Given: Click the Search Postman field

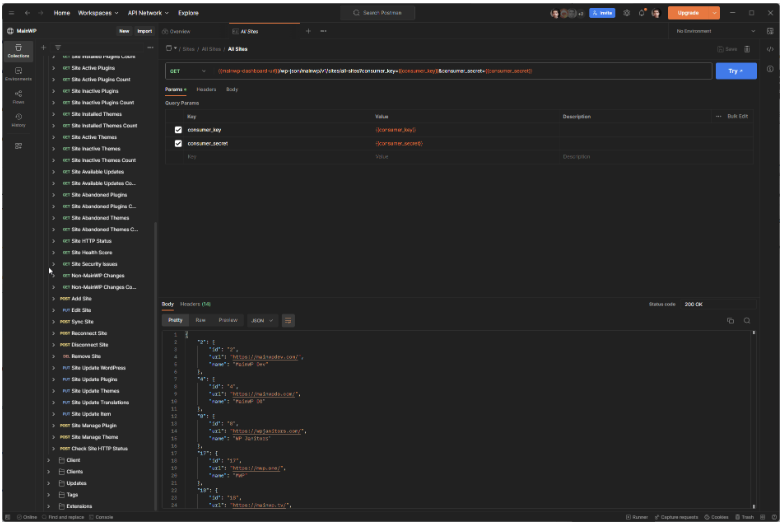Looking at the screenshot, I should [x=378, y=13].
